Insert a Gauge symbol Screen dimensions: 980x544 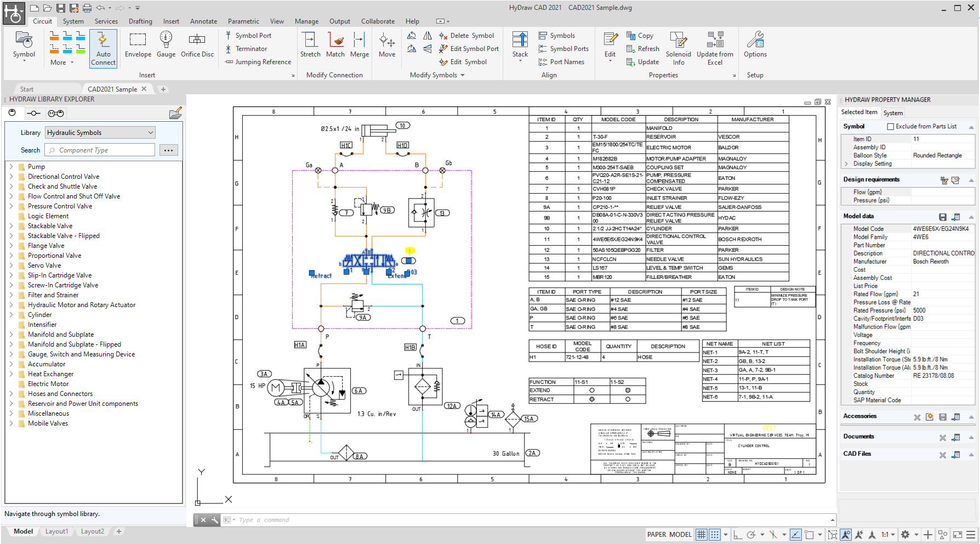(166, 45)
